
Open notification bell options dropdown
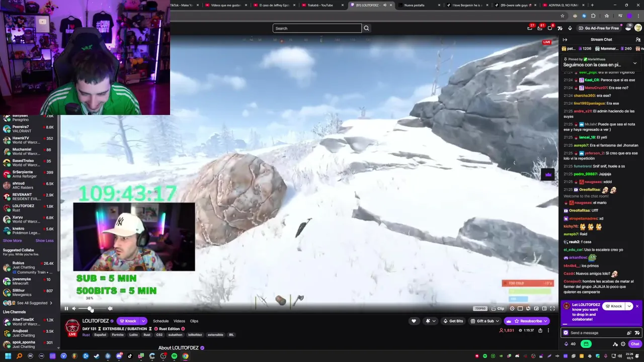(x=430, y=321)
